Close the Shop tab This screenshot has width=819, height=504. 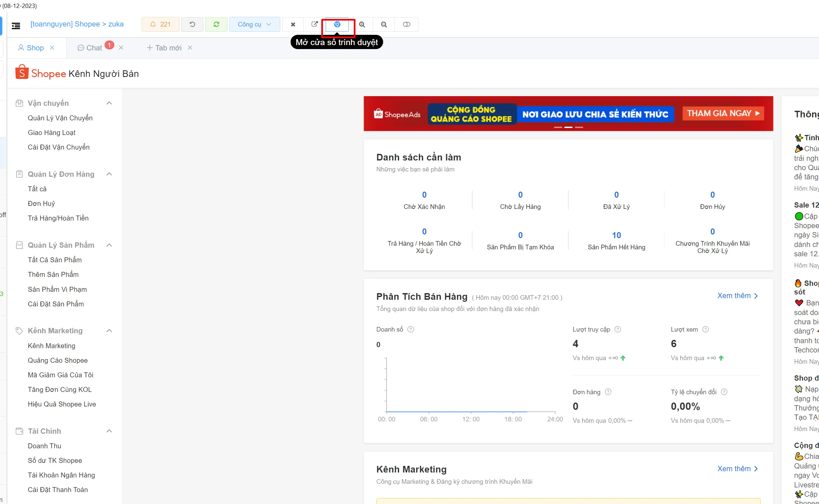pyautogui.click(x=52, y=48)
